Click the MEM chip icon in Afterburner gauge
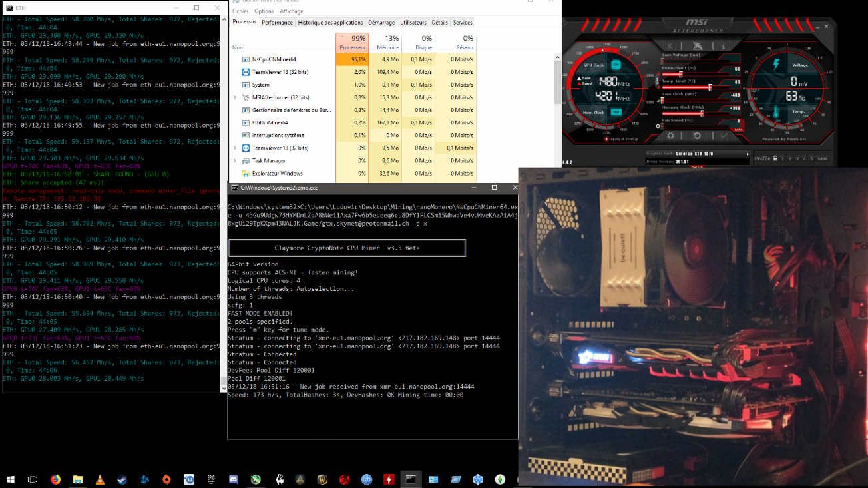 (x=616, y=112)
